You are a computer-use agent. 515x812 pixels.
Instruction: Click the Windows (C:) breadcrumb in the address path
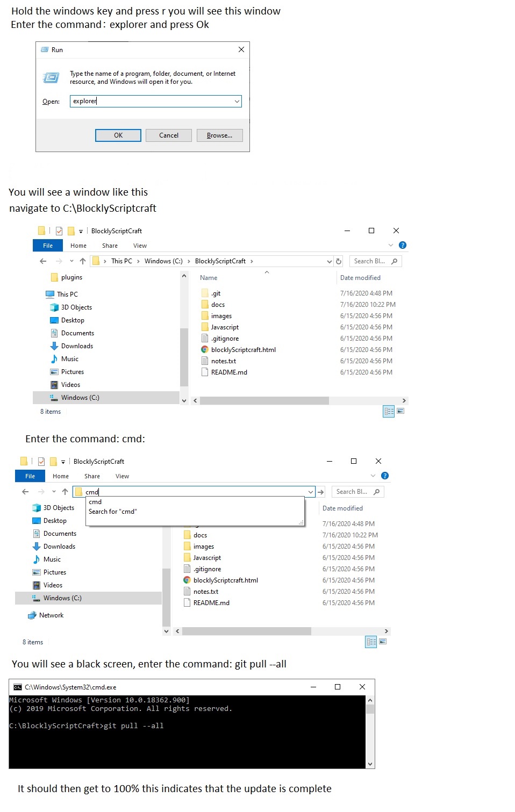coord(163,261)
